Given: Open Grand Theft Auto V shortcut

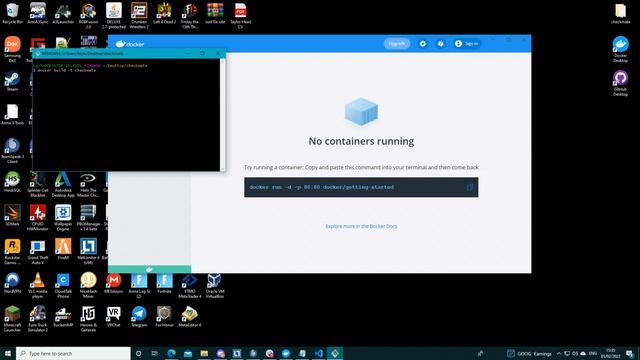Looking at the screenshot, I should [38, 252].
